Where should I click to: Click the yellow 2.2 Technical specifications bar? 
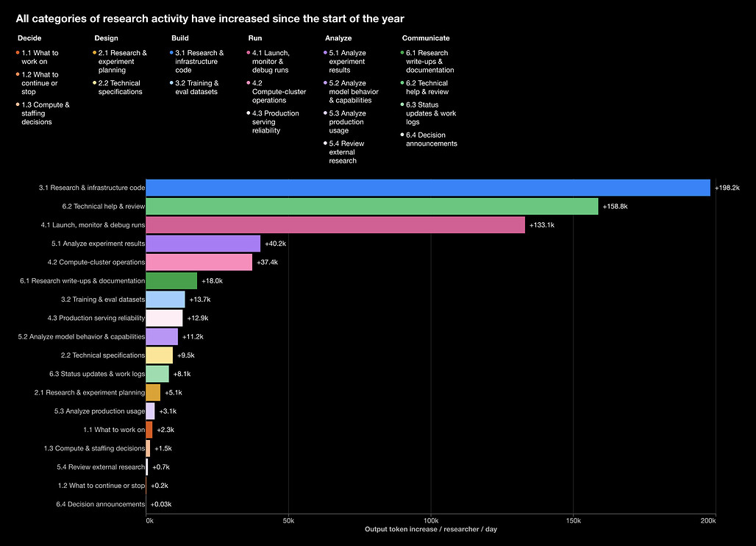click(x=160, y=355)
